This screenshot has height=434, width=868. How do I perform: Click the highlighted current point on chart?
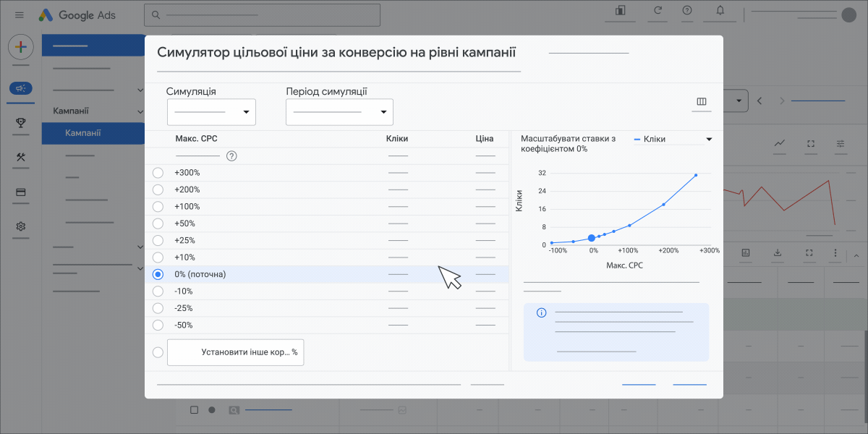click(x=592, y=238)
